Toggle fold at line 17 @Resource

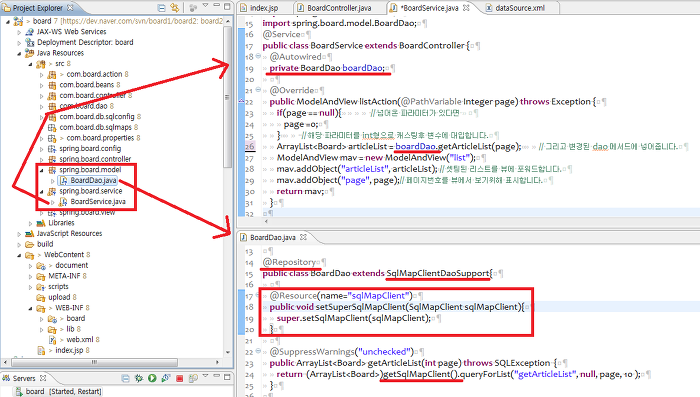tap(258, 295)
